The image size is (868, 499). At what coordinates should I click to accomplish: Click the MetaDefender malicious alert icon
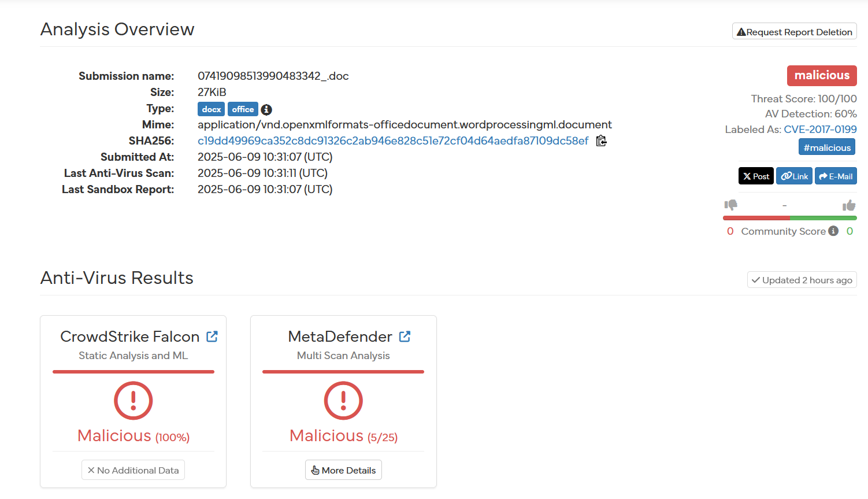tap(343, 400)
